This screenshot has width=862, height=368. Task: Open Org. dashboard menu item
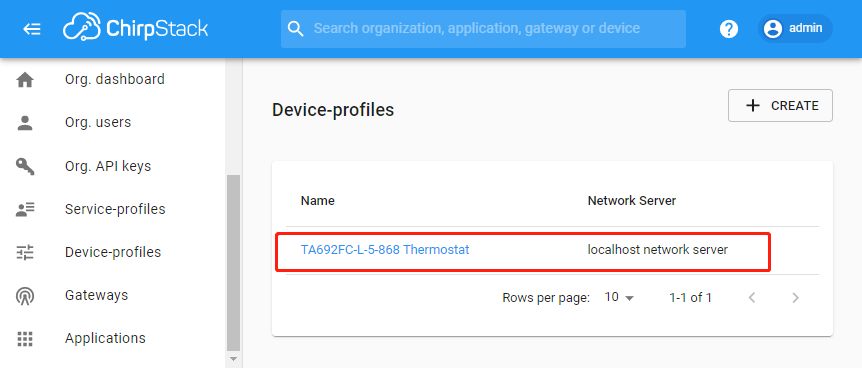tap(113, 79)
